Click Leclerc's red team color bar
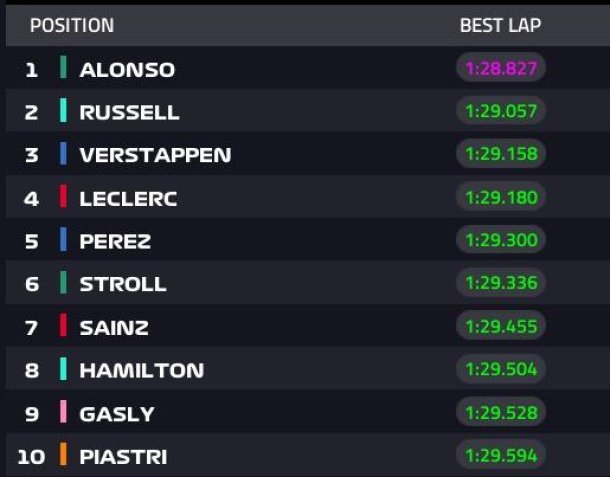Viewport: 610px width, 477px height. point(63,196)
